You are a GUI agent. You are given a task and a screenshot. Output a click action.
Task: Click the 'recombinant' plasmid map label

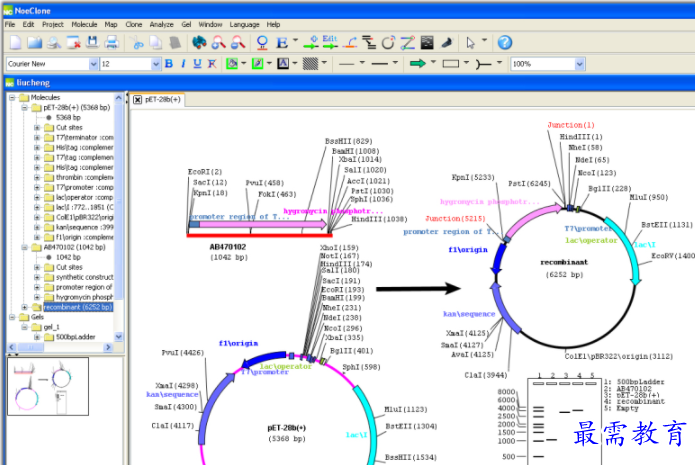[564, 262]
